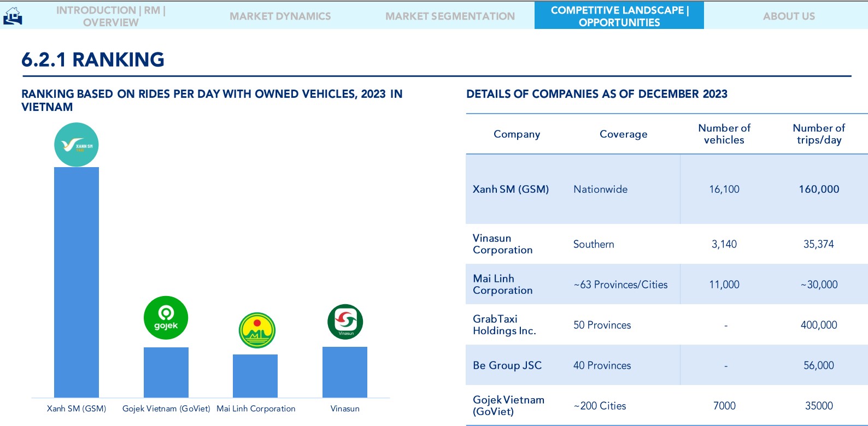
Task: Click the '3,140' vehicles cell
Action: [x=724, y=244]
